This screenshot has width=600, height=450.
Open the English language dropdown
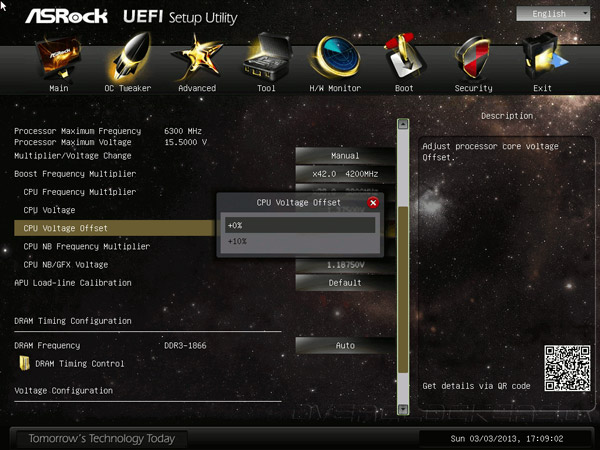pos(553,14)
